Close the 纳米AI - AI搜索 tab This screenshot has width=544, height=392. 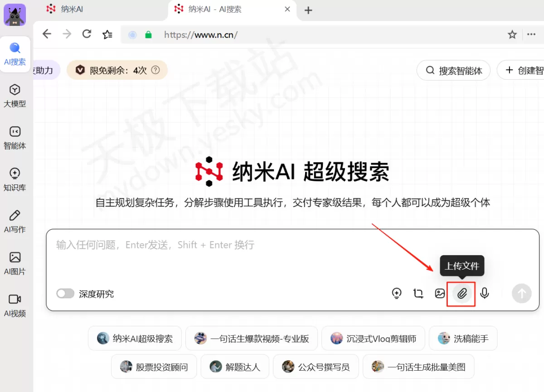click(x=287, y=9)
